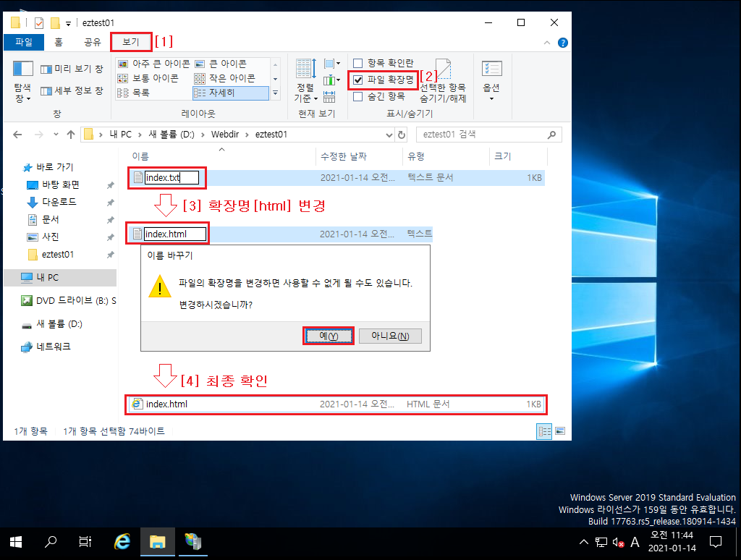Screen dimensions: 741x560
Task: Click 예(Y) in the rename dialog
Action: (329, 336)
